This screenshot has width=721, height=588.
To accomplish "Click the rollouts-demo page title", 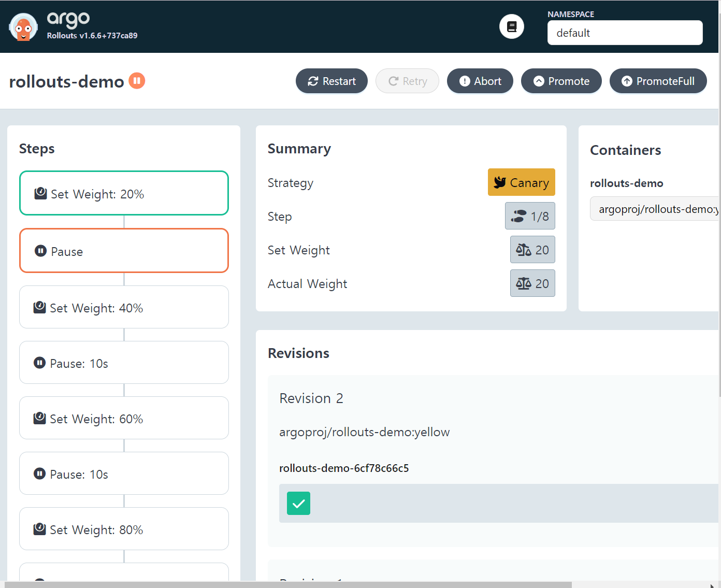I will click(67, 81).
